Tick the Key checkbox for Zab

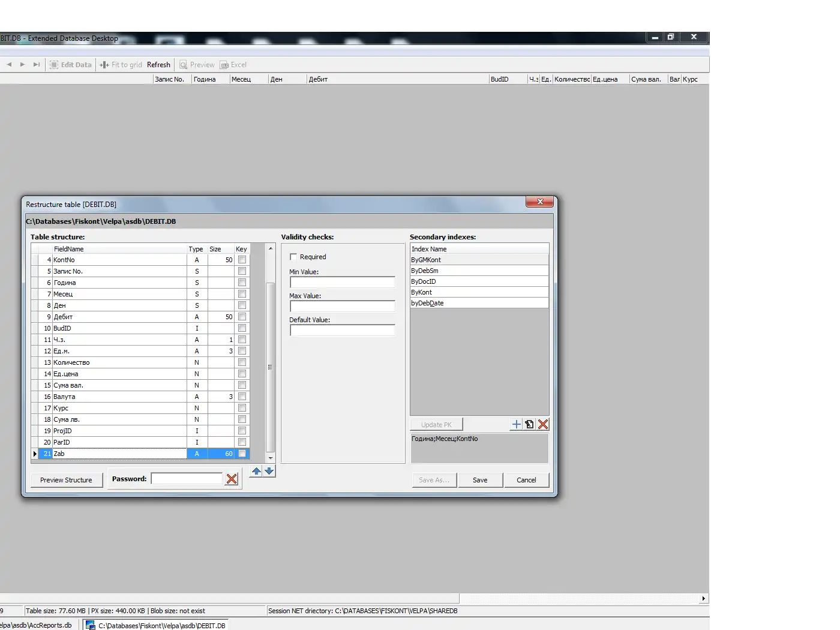tap(242, 454)
